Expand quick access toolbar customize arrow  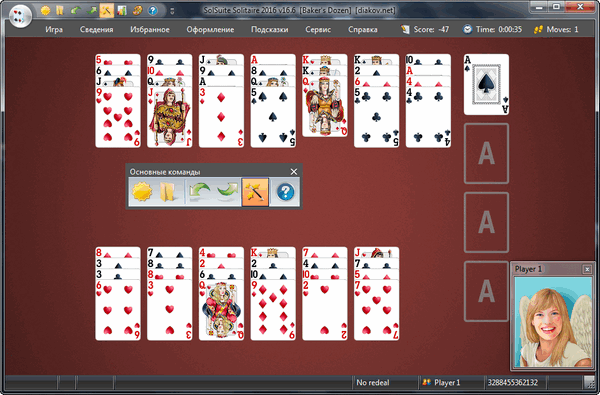pyautogui.click(x=172, y=11)
